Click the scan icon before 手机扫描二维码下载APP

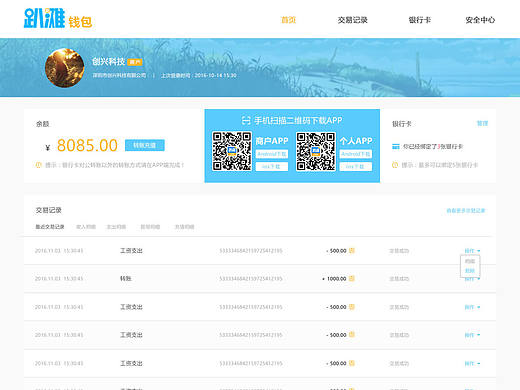point(246,120)
